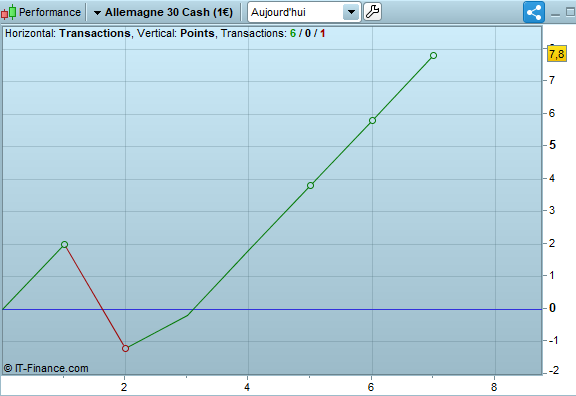Click the green winning transactions count 6

tap(293, 33)
